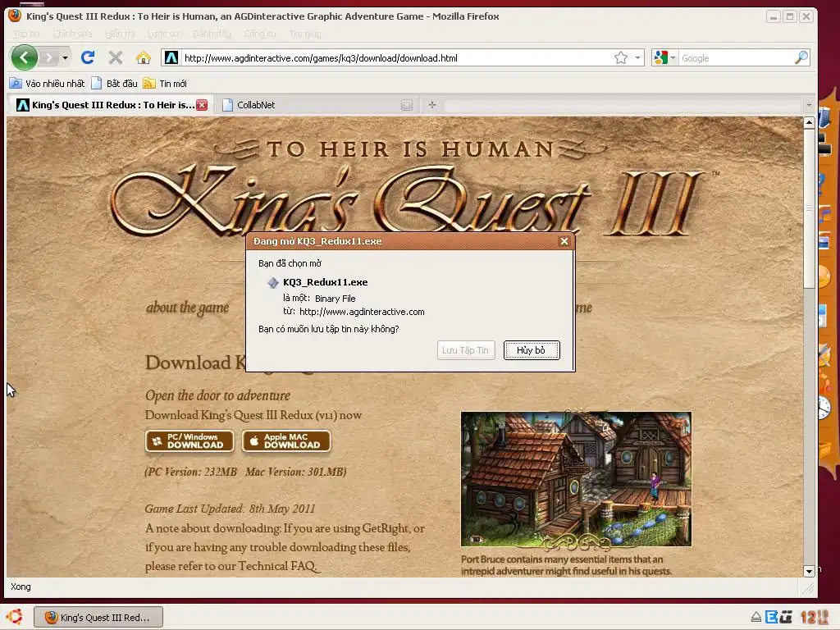The height and width of the screenshot is (630, 840).
Task: Click the stop loading X button
Action: tap(115, 57)
